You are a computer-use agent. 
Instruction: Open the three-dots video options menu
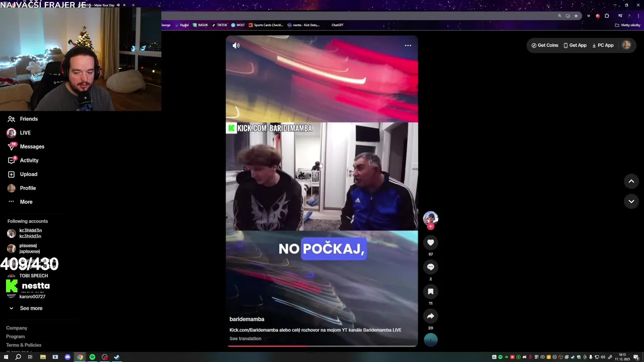[408, 45]
